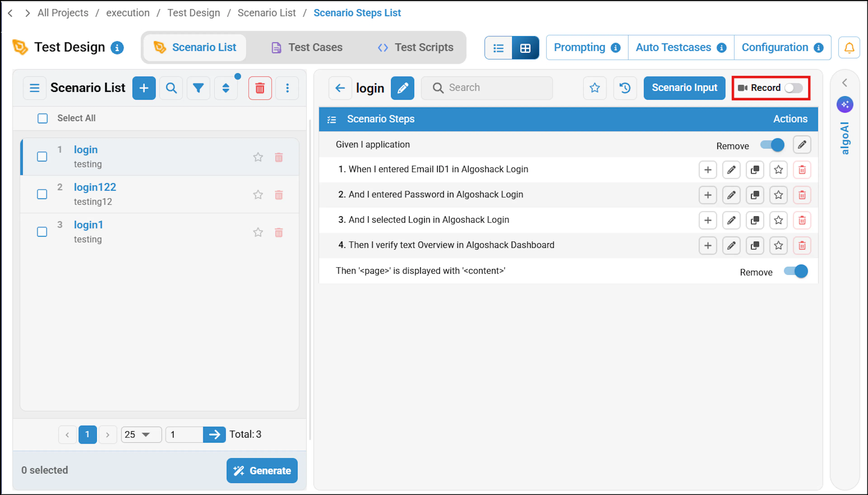
Task: Open the Prompting tab
Action: [x=587, y=48]
